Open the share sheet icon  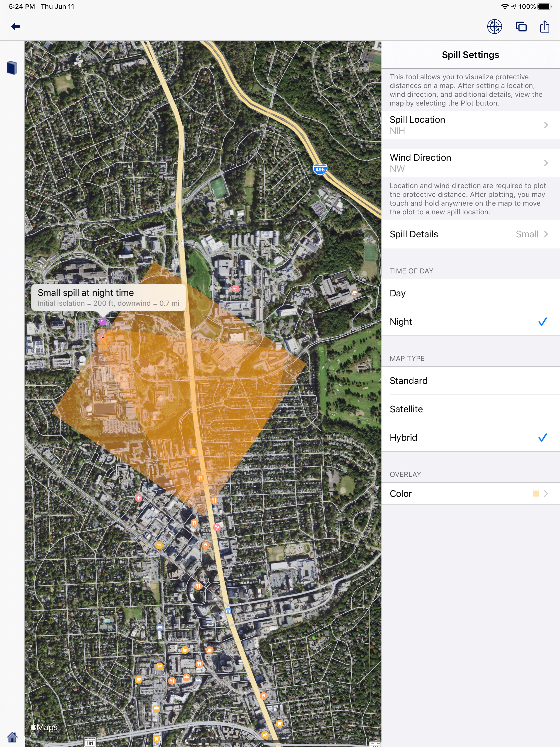[x=544, y=26]
